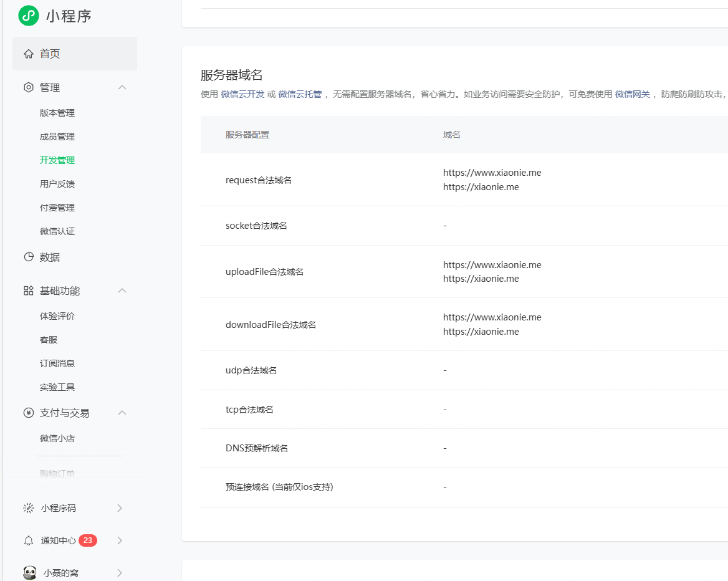The width and height of the screenshot is (728, 581).
Task: Select the 首页 home icon in sidebar
Action: 28,54
